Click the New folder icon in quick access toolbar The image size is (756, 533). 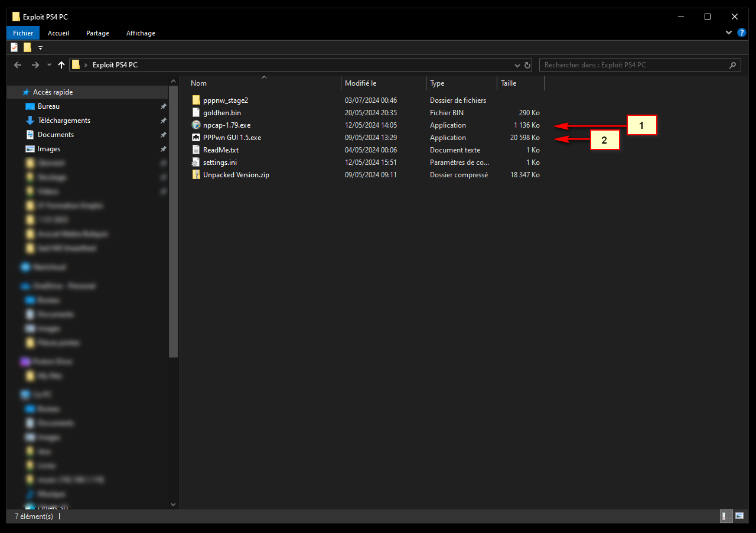[x=27, y=47]
